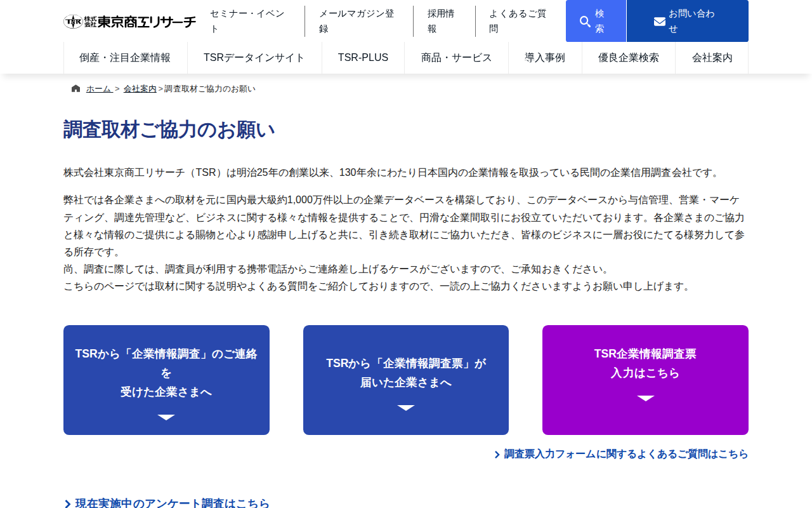
Task: Click the home icon in breadcrumb
Action: [76, 88]
